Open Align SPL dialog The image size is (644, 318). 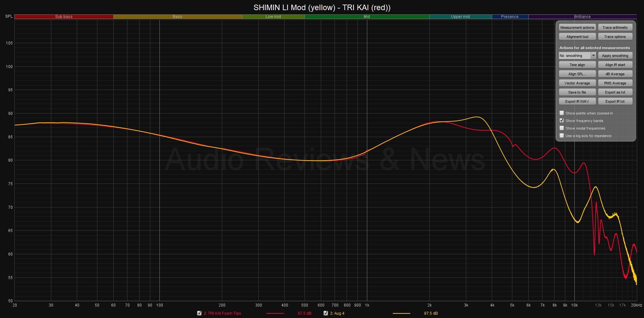point(577,74)
